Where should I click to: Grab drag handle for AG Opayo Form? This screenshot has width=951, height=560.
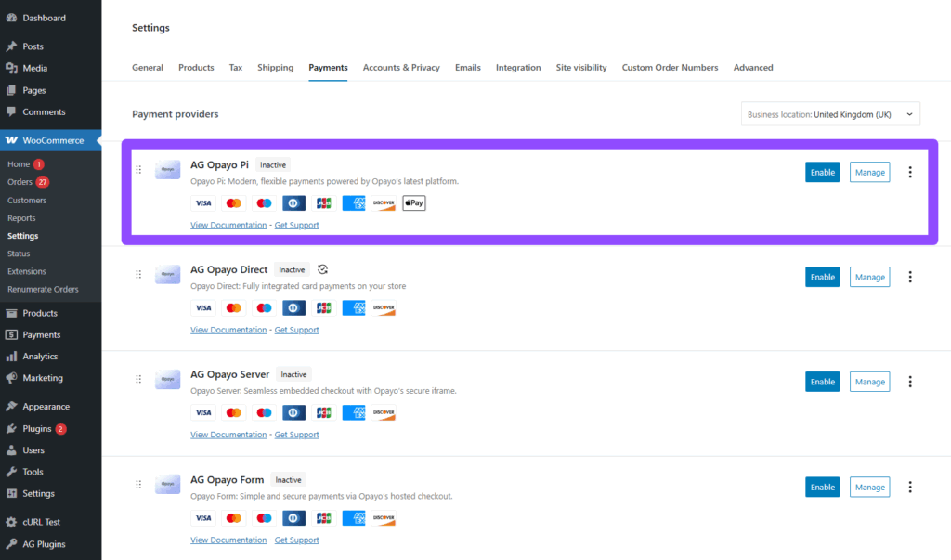138,484
